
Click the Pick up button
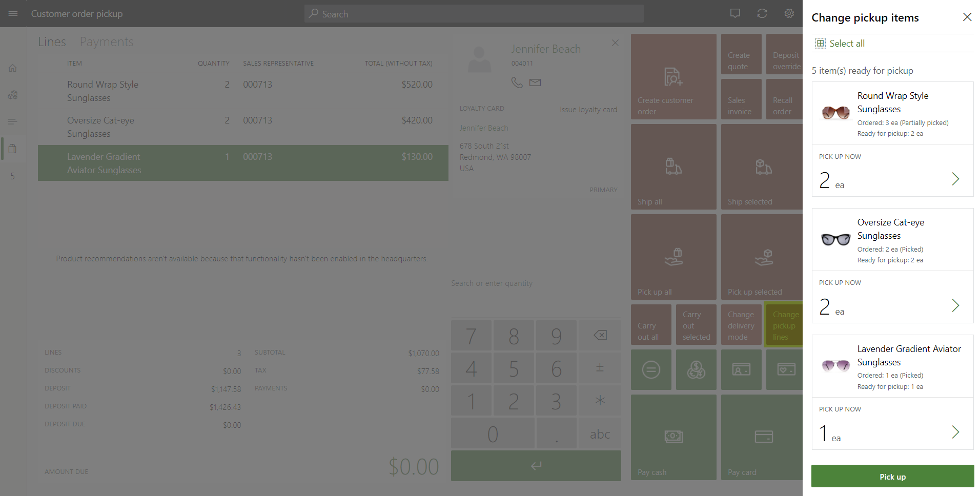(x=892, y=476)
